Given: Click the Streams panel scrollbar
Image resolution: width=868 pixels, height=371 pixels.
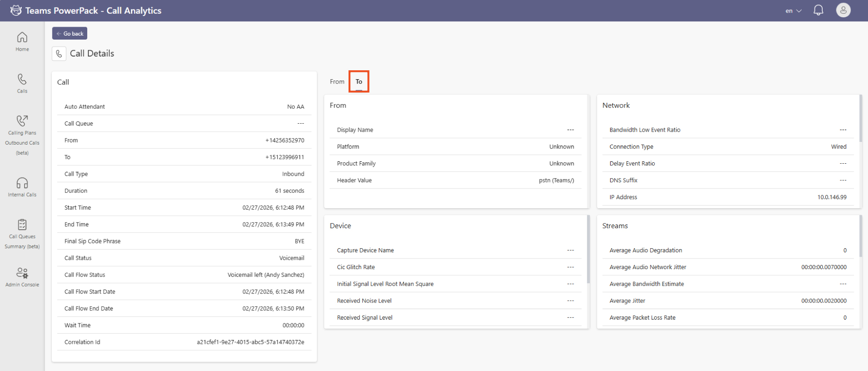Looking at the screenshot, I should [860, 236].
